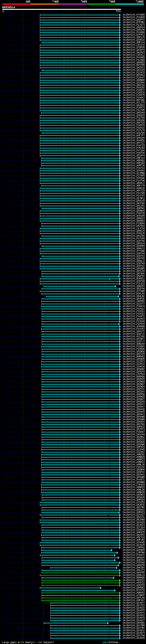Select hit UniRef100_P00869
The width and height of the screenshot is (146, 644).
pyautogui.click(x=134, y=17)
